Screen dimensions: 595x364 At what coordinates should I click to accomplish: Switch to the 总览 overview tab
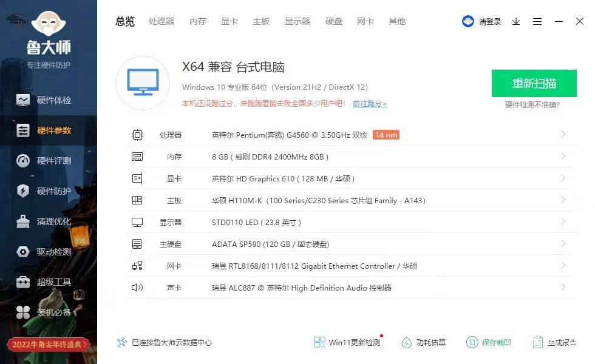125,22
